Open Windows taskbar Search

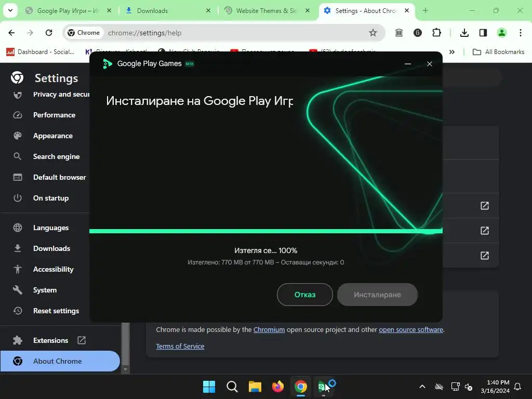pyautogui.click(x=232, y=387)
